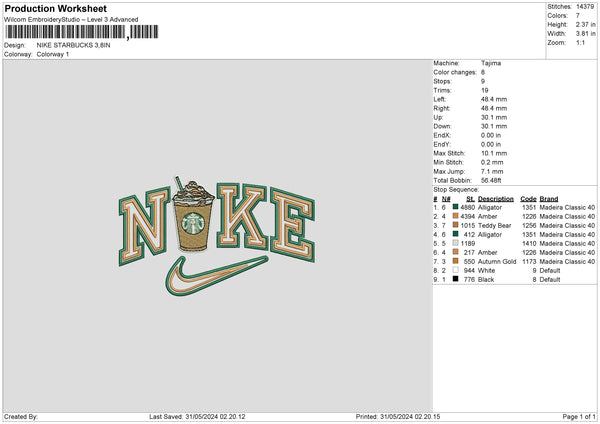Click the Zoom value 1:1
Screen dimensions: 600x424
pyautogui.click(x=580, y=42)
